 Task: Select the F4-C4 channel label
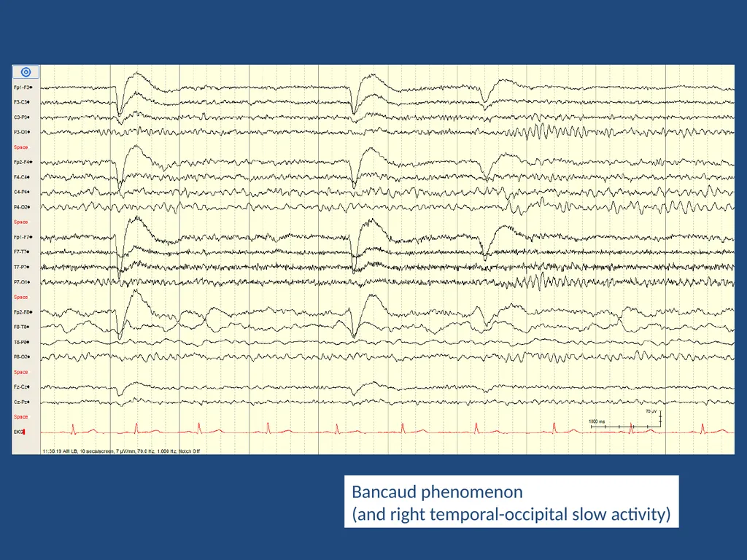pyautogui.click(x=22, y=177)
